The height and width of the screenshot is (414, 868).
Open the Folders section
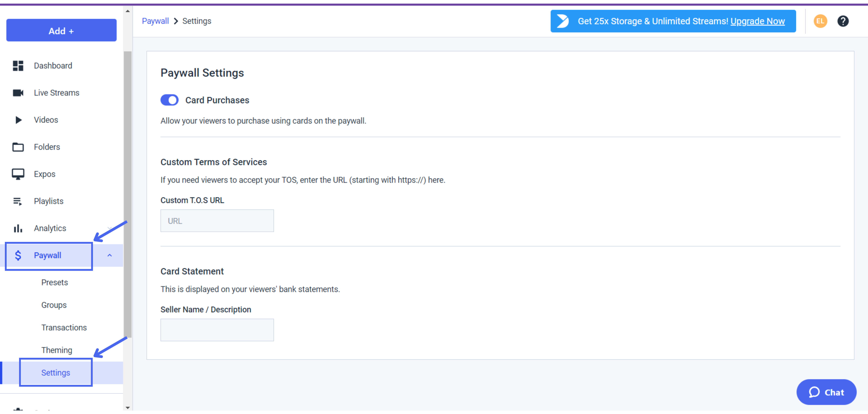point(47,147)
